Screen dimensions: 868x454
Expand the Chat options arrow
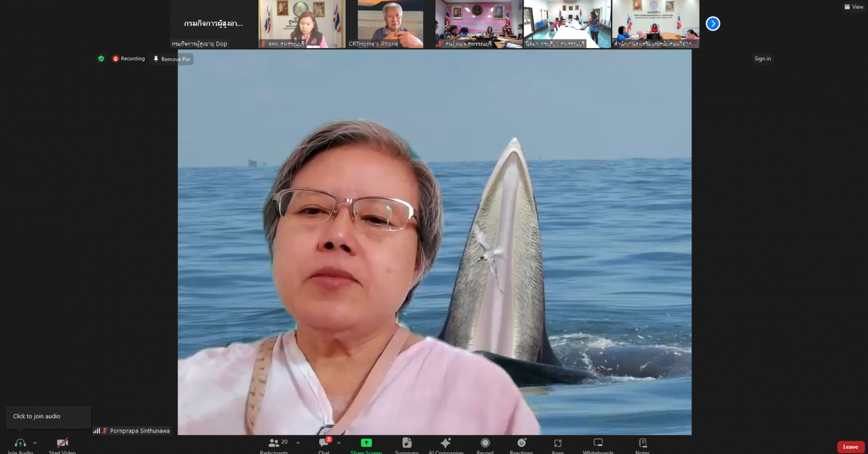pos(339,443)
